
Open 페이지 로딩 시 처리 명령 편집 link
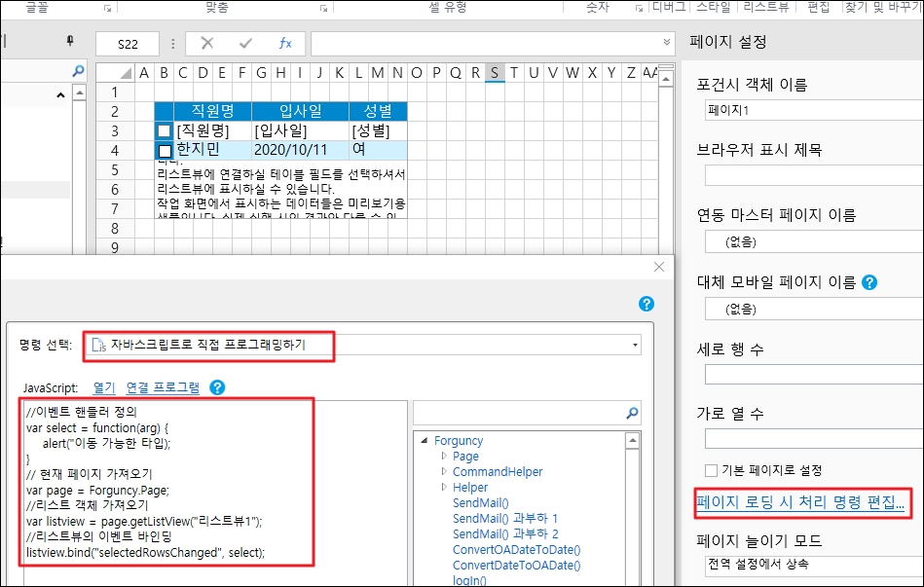pyautogui.click(x=800, y=503)
